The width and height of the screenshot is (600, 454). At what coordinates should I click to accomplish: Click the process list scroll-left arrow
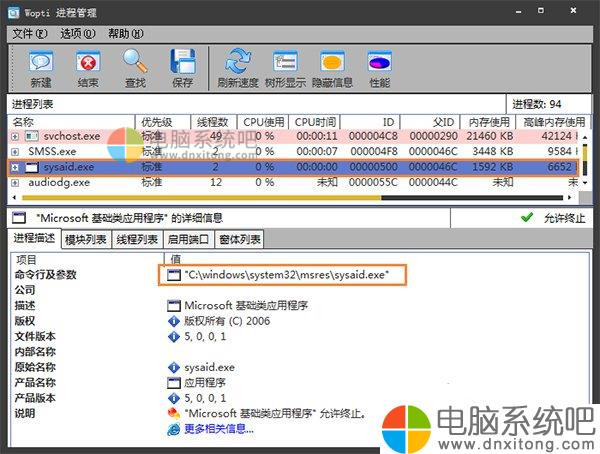15,198
